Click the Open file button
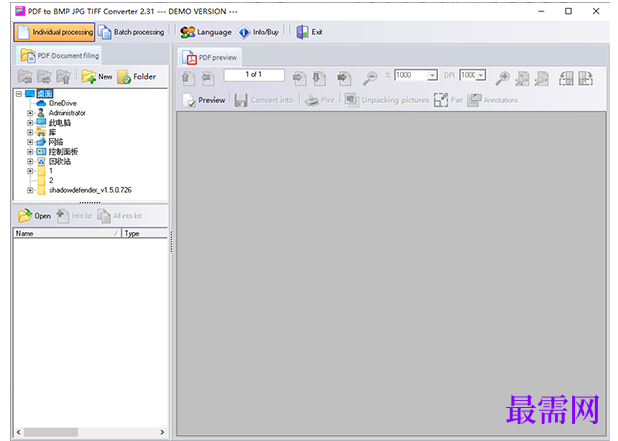Screen dimensions: 618x441 point(35,216)
